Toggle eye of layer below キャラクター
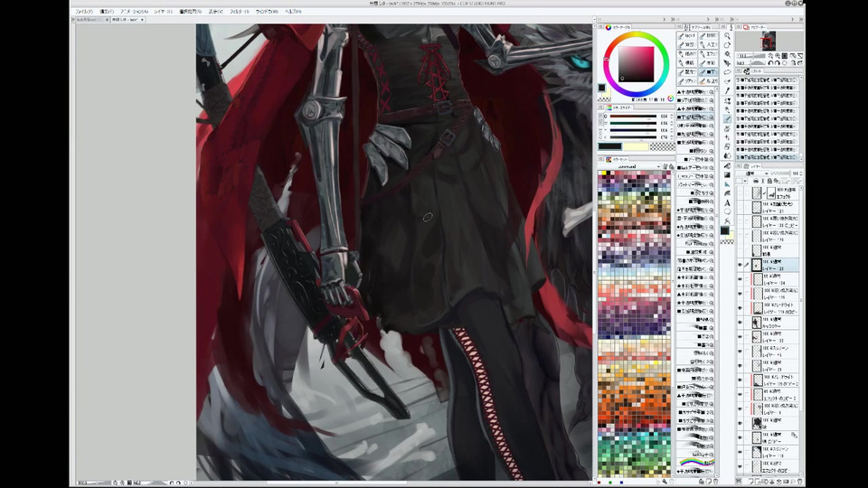The width and height of the screenshot is (868, 488). click(741, 336)
